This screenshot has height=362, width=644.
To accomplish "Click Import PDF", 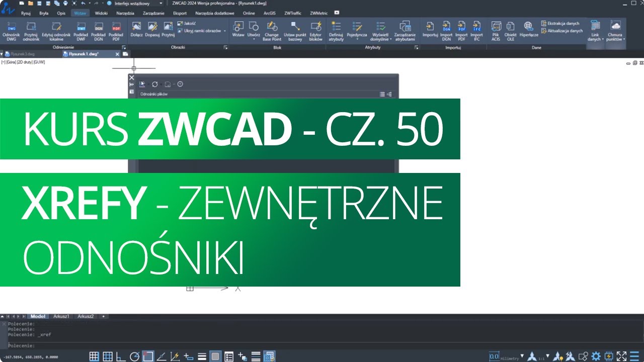I will (x=461, y=31).
